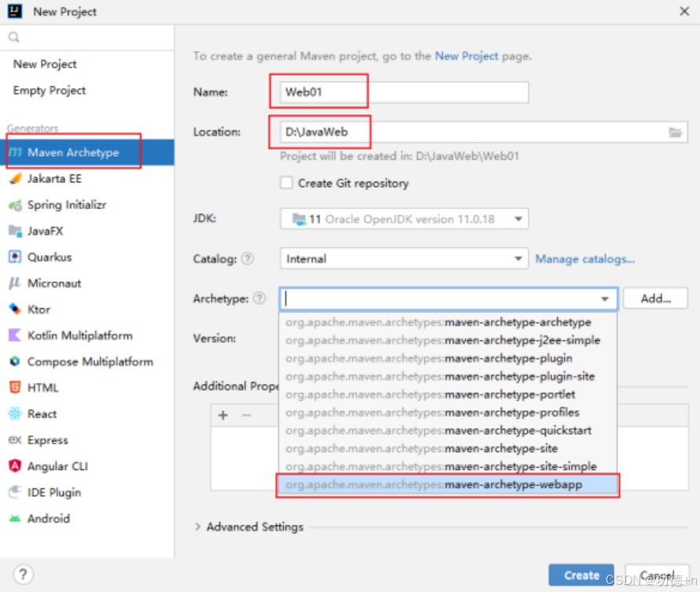Viewport: 700px width, 592px height.
Task: Choose maven-archetype-site-simple entry
Action: [x=448, y=466]
